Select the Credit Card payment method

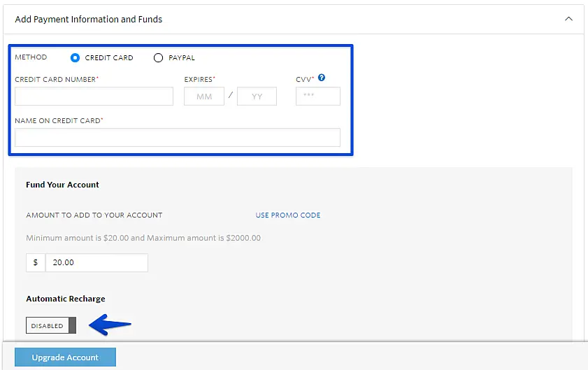coord(75,58)
